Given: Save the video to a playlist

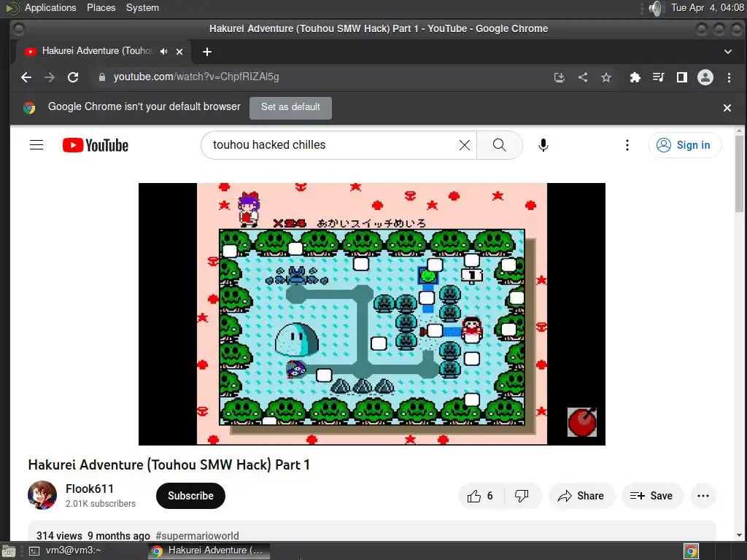Looking at the screenshot, I should (x=652, y=496).
